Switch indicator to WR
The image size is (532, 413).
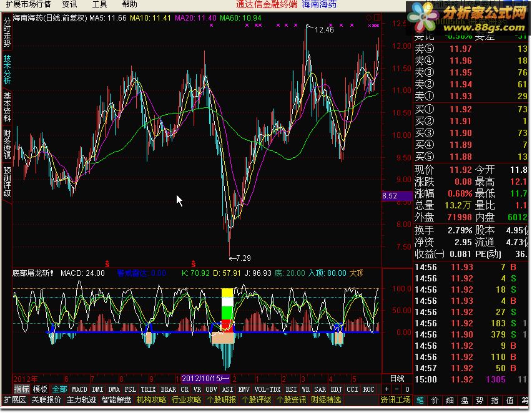[x=306, y=389]
